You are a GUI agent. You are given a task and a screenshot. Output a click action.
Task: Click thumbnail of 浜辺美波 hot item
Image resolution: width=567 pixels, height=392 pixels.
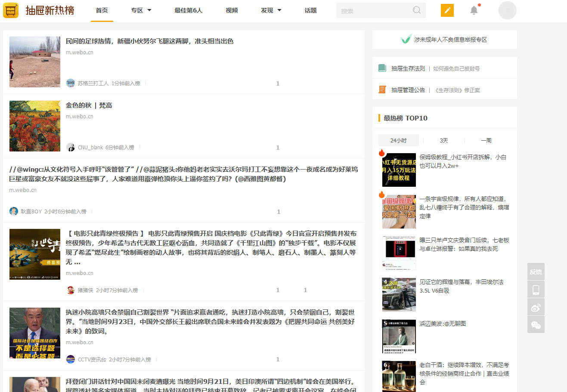pos(399,336)
